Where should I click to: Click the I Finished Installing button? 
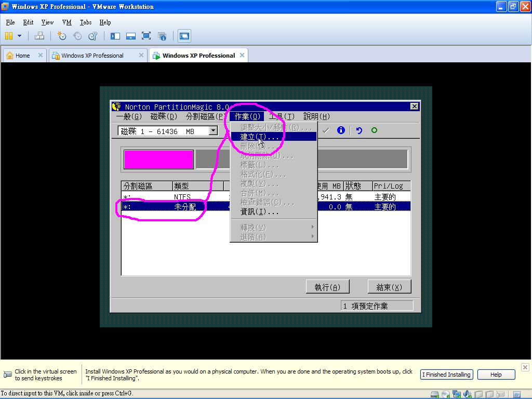point(446,375)
